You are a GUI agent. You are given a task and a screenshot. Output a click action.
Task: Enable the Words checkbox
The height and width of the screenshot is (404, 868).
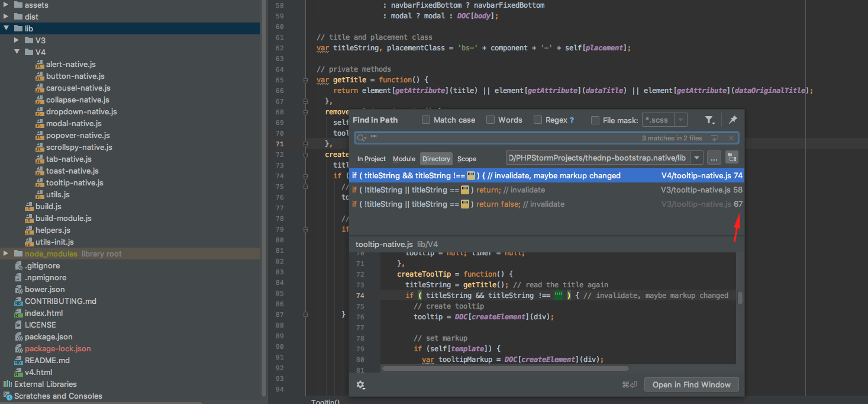pos(491,120)
